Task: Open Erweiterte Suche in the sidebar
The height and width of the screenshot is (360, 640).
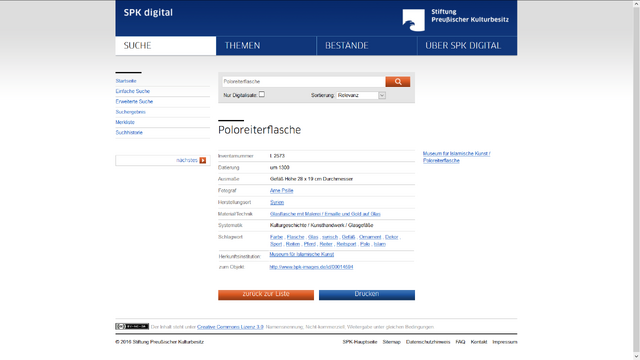Action: (134, 102)
